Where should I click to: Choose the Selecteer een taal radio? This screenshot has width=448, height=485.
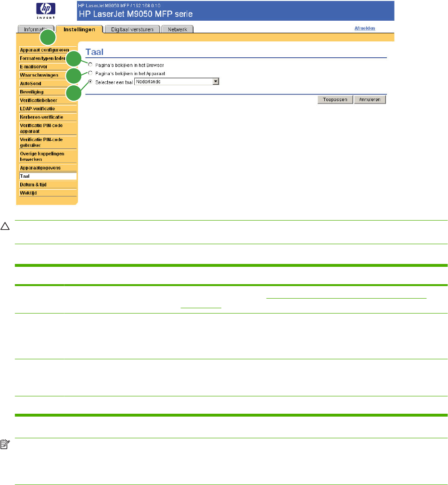90,82
